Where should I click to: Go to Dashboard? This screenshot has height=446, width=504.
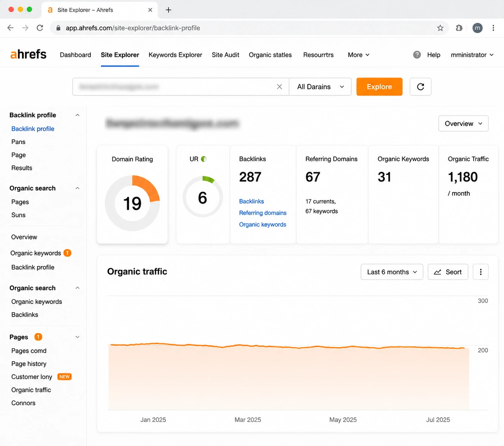click(75, 55)
